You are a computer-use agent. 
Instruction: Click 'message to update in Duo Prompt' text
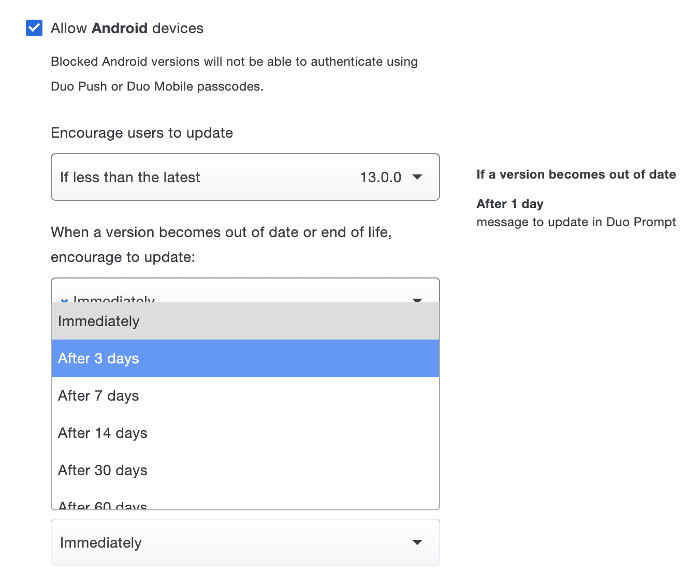coord(576,222)
